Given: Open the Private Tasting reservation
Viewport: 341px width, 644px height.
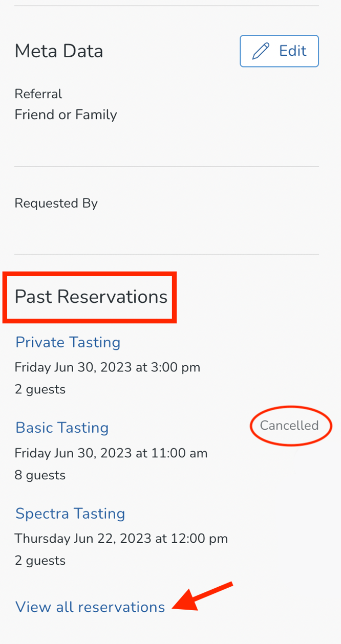Looking at the screenshot, I should (68, 342).
